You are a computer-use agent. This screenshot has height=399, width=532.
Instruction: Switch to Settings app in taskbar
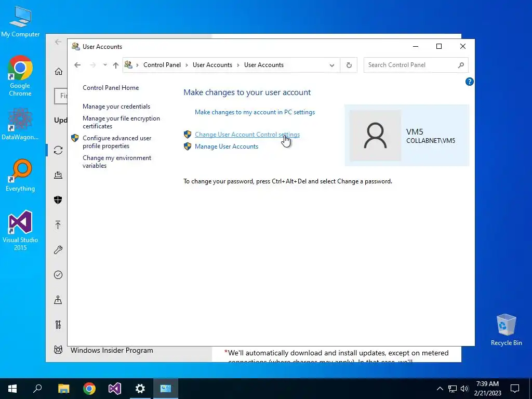point(140,389)
